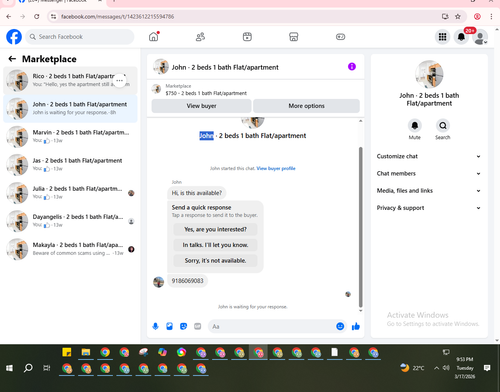Image resolution: width=500 pixels, height=392 pixels.
Task: Show hidden tray icons chevron
Action: point(436,368)
